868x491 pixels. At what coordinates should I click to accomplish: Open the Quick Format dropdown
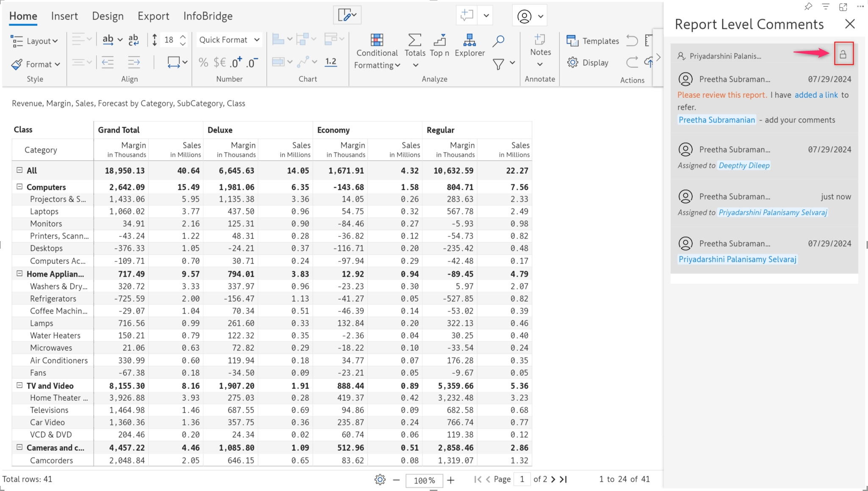pos(229,40)
